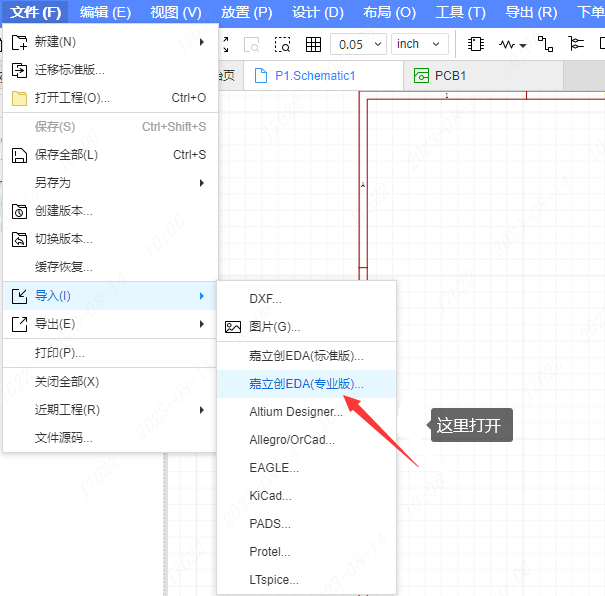Click the P1.Schematic1 document icon

pos(261,76)
